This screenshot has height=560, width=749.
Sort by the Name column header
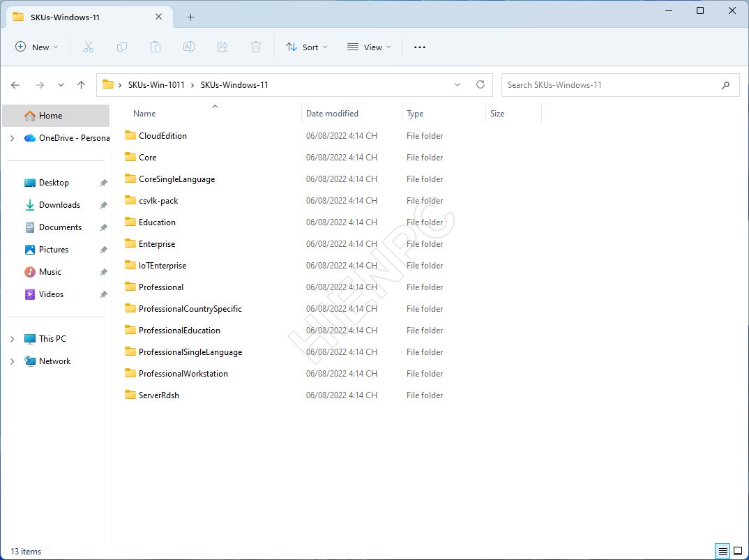[x=144, y=114]
